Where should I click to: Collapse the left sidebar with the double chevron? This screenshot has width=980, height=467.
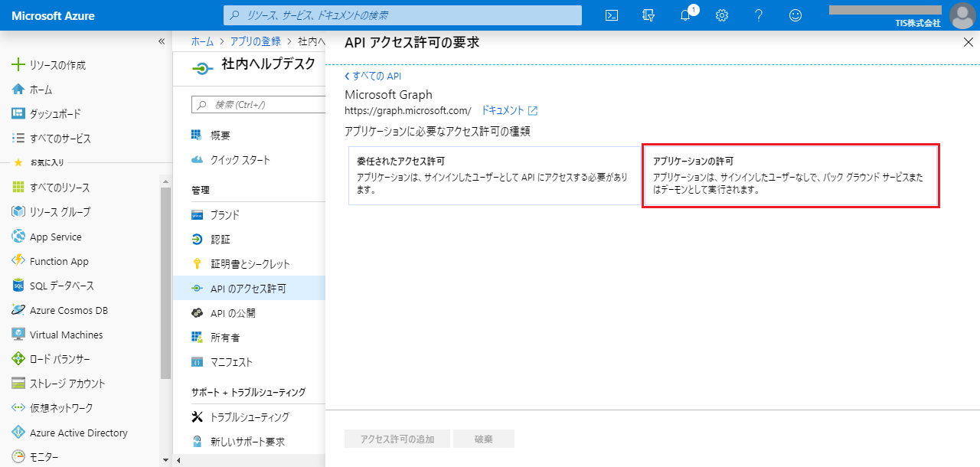tap(162, 41)
